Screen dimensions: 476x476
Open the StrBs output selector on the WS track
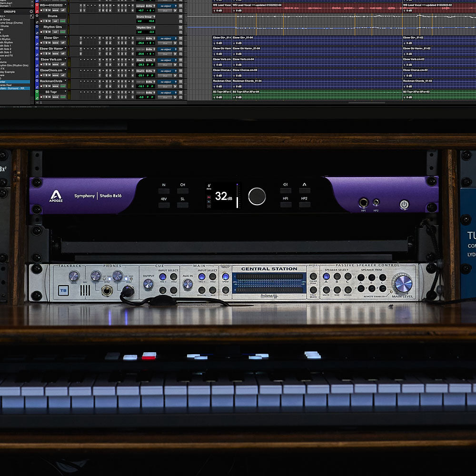point(149,6)
